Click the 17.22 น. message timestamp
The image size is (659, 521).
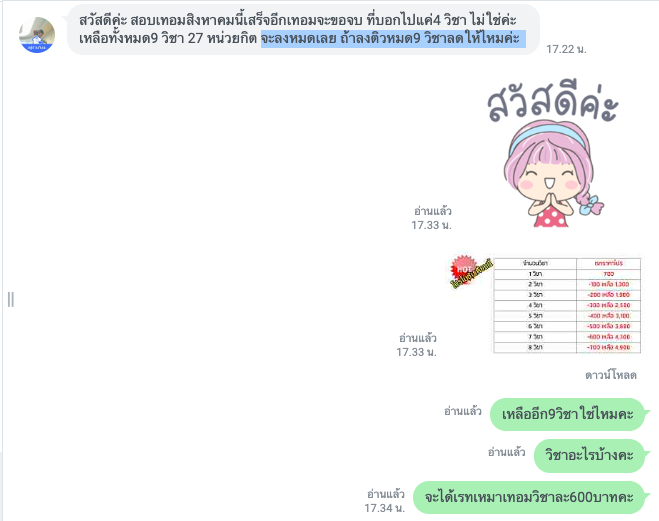566,50
